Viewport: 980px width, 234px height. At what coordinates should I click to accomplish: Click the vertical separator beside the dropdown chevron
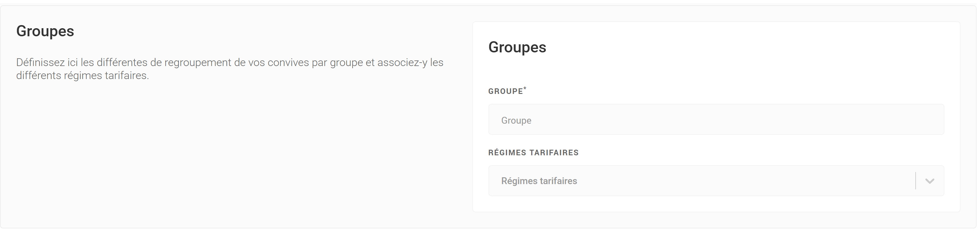tap(915, 181)
